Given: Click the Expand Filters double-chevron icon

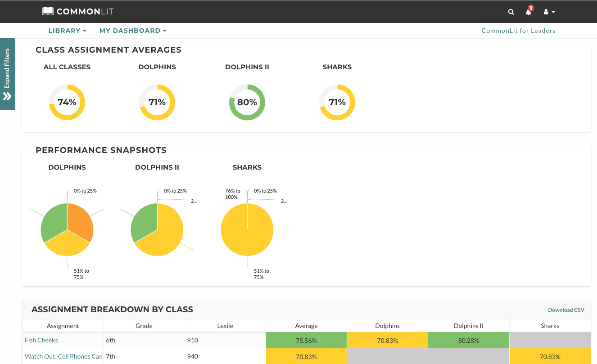Looking at the screenshot, I should coord(7,96).
